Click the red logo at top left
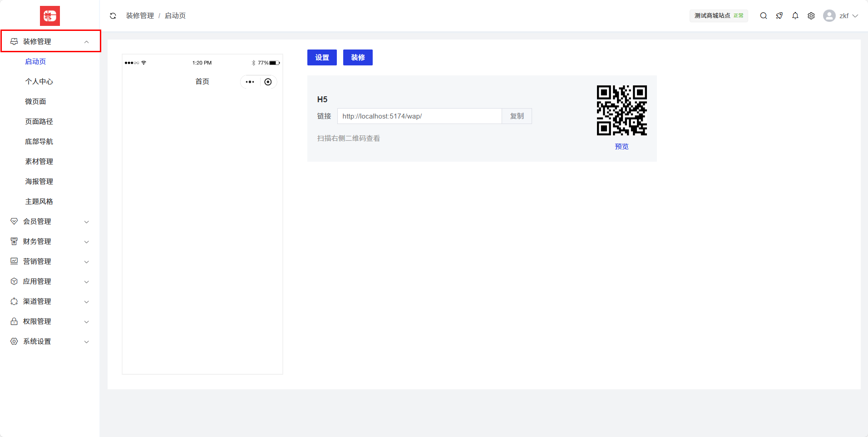Screen dimensions: 868x437 (x=50, y=16)
